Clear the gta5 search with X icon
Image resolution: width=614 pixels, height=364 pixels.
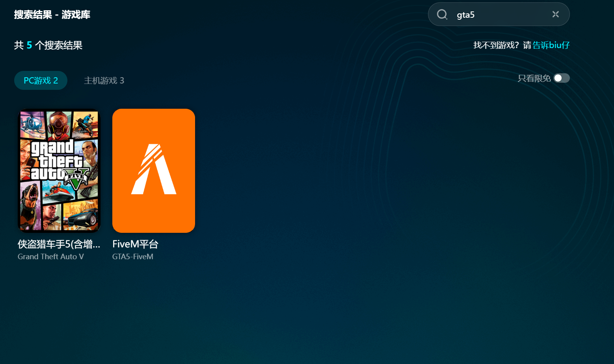coord(555,15)
